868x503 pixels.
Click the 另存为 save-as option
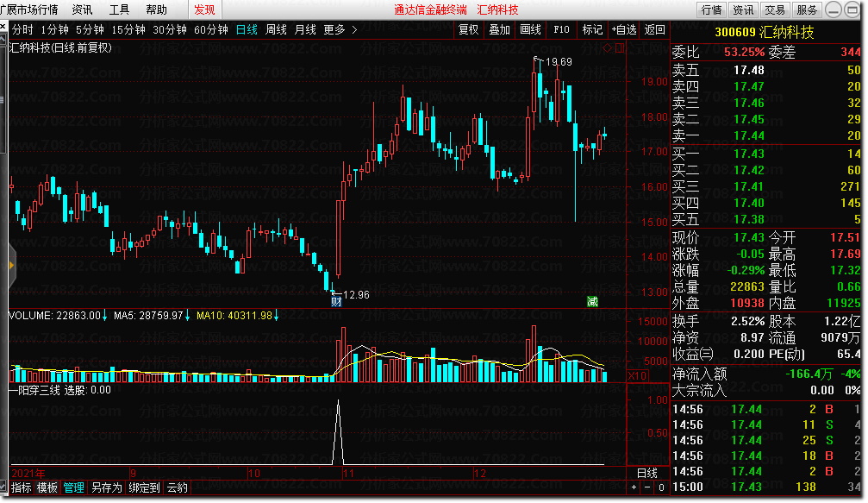pyautogui.click(x=106, y=488)
